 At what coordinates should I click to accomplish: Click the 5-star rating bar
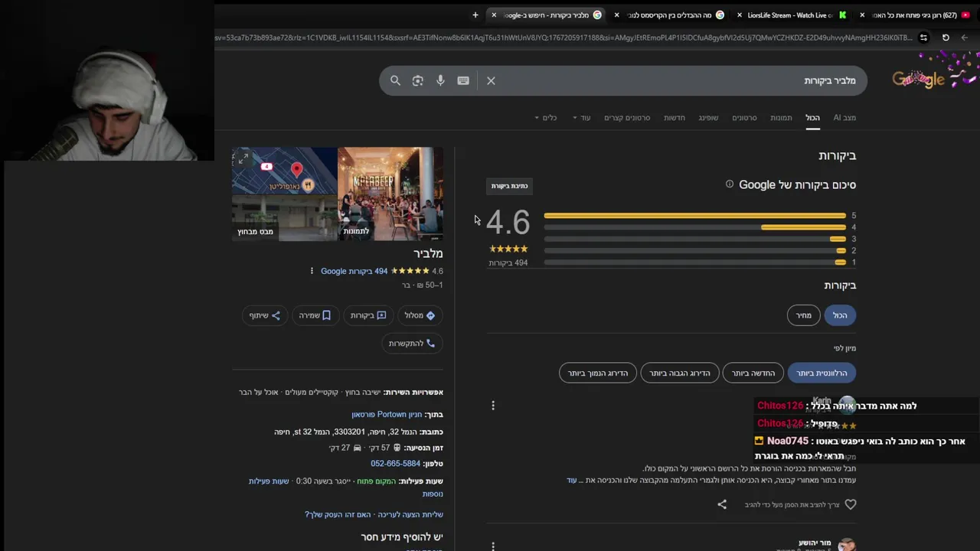[695, 216]
